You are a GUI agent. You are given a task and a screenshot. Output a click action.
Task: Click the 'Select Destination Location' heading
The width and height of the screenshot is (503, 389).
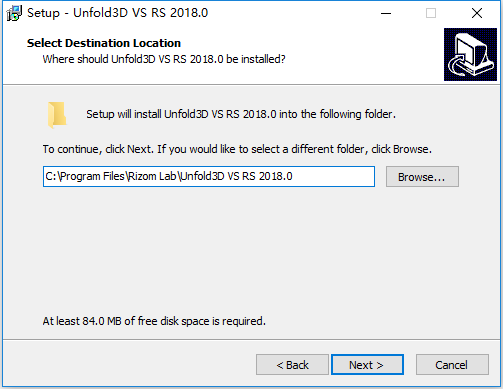(x=104, y=43)
